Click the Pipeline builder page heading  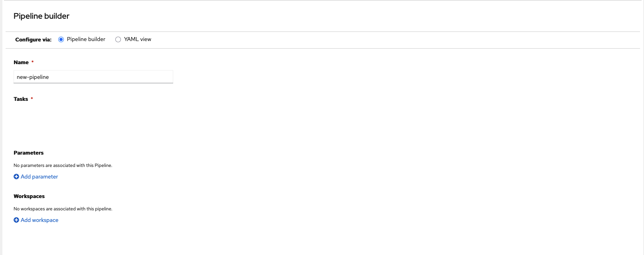tap(41, 16)
